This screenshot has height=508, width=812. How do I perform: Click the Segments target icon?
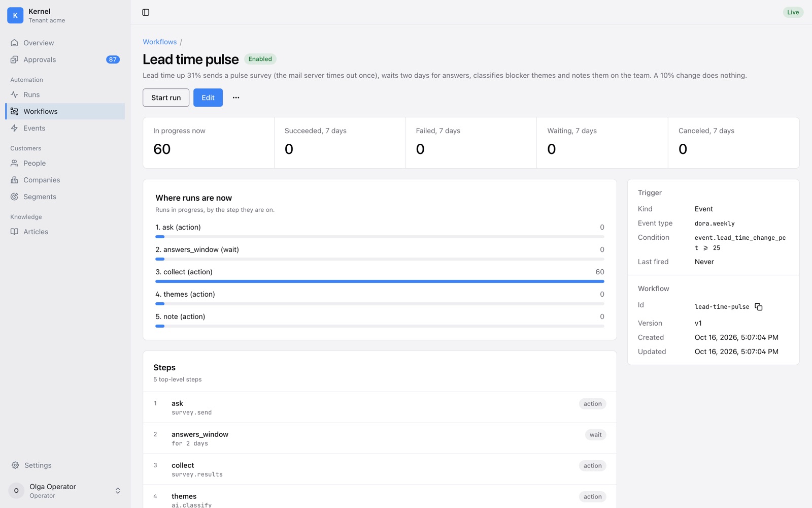[14, 197]
